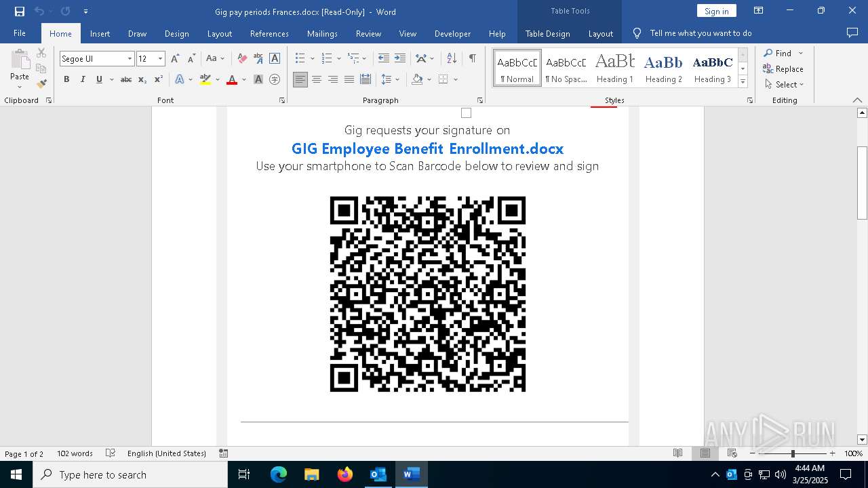Apply the Heading 1 style
This screenshot has height=488, width=868.
point(615,68)
